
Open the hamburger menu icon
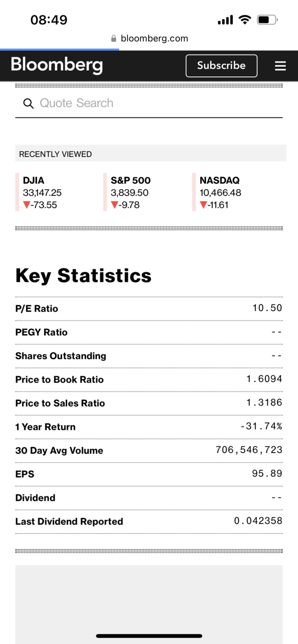280,66
